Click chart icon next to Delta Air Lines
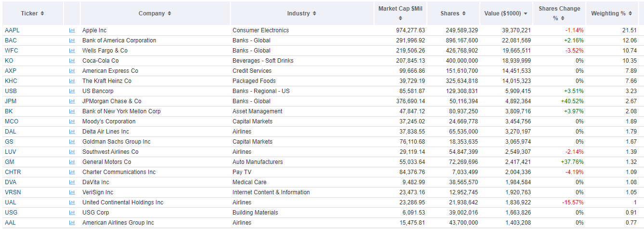Viewport: 644px width, 229px height. point(72,132)
